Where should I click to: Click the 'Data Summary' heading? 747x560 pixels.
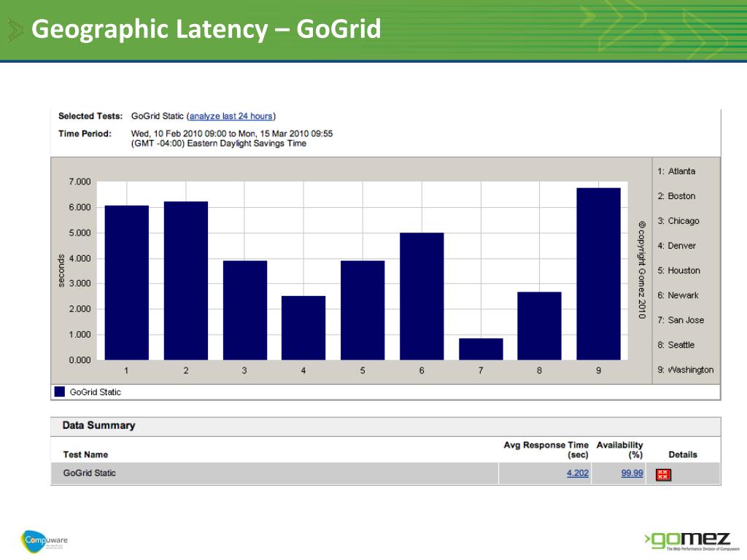[x=98, y=425]
